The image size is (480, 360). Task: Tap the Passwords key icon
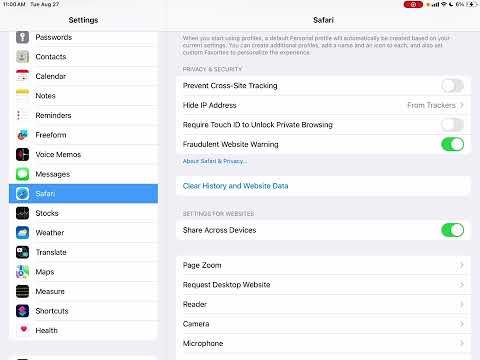coord(22,37)
